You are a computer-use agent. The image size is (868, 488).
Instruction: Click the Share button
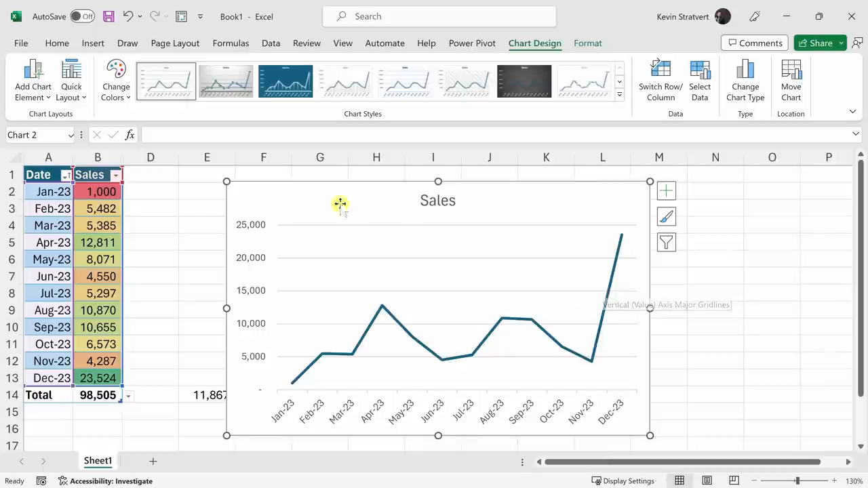pyautogui.click(x=815, y=43)
